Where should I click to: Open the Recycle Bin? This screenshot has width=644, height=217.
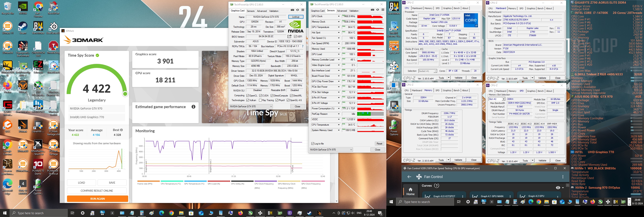[x=7, y=8]
